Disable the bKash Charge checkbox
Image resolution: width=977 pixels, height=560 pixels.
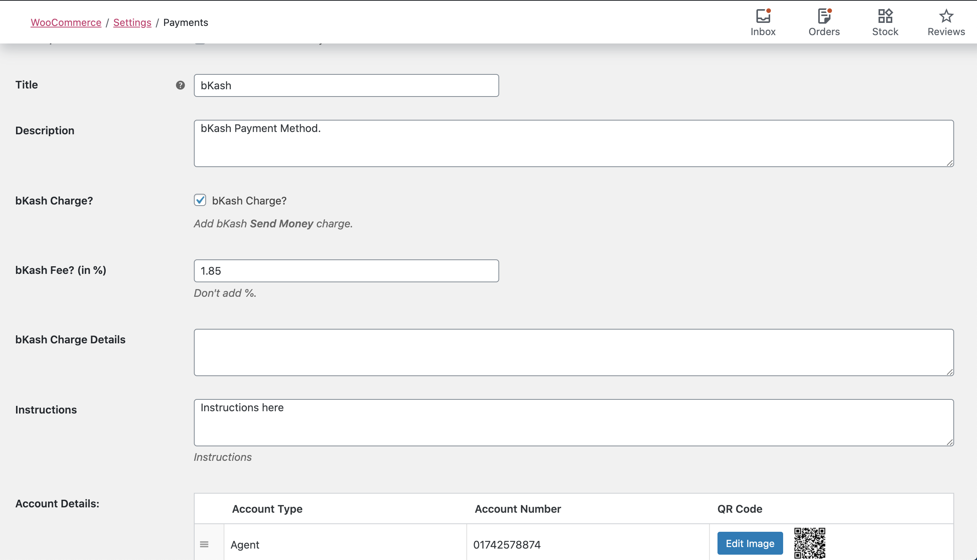point(200,200)
